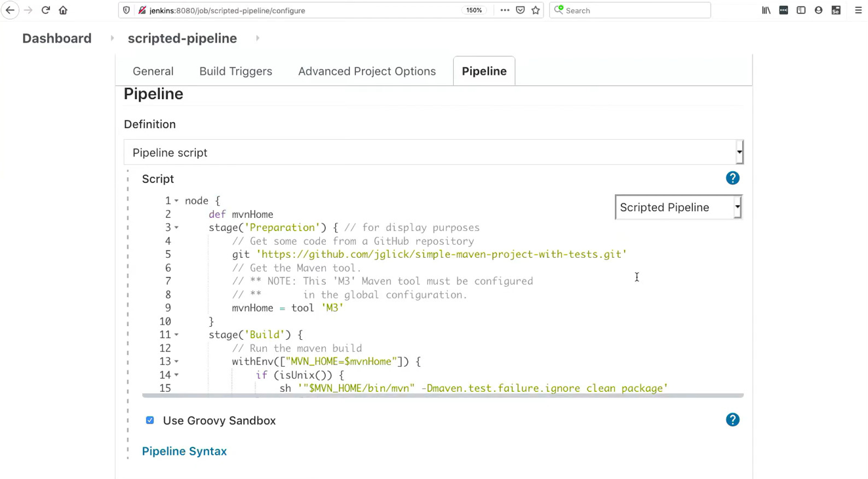Reload the Jenkins configure page
Screen dimensions: 868x479
45,10
